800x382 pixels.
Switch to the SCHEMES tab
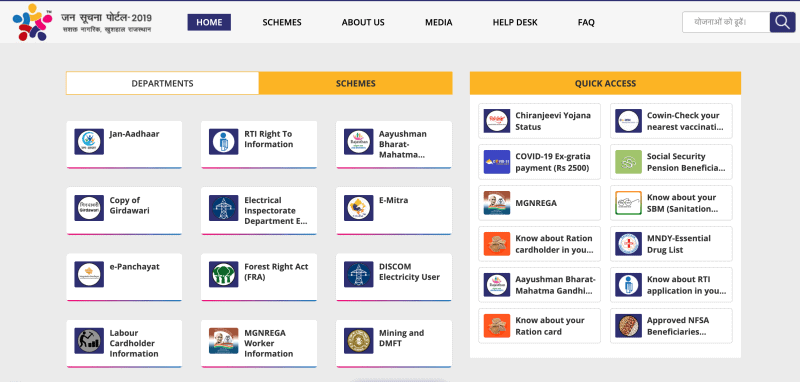[x=356, y=83]
